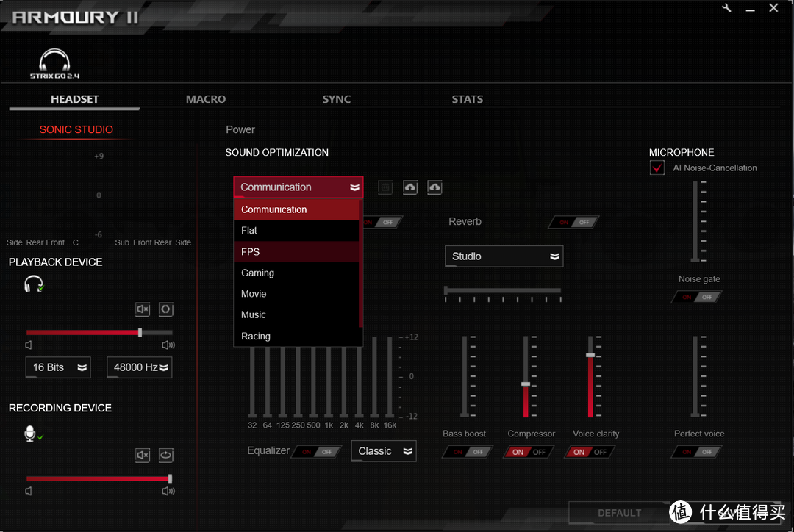Click the recording low-volume speaker icon
The width and height of the screenshot is (794, 532).
point(29,491)
